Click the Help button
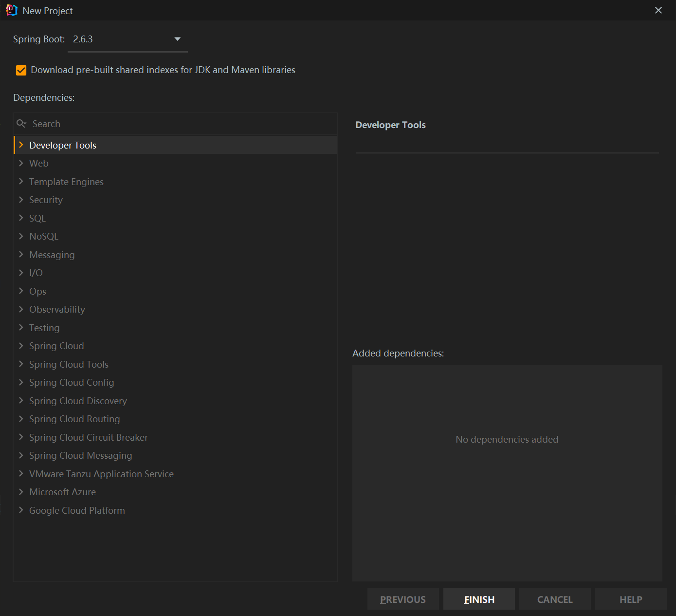 pyautogui.click(x=631, y=599)
